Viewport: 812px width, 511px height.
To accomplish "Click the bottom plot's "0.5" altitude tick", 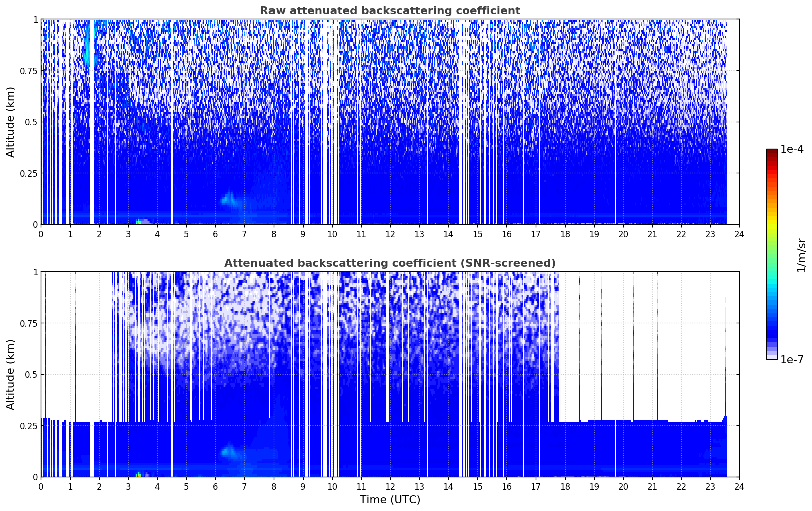I will [31, 374].
